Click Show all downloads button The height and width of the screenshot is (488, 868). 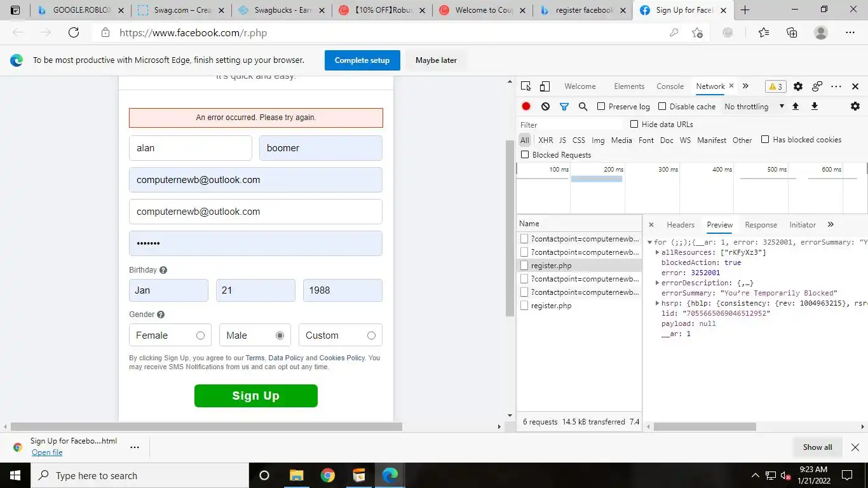817,447
